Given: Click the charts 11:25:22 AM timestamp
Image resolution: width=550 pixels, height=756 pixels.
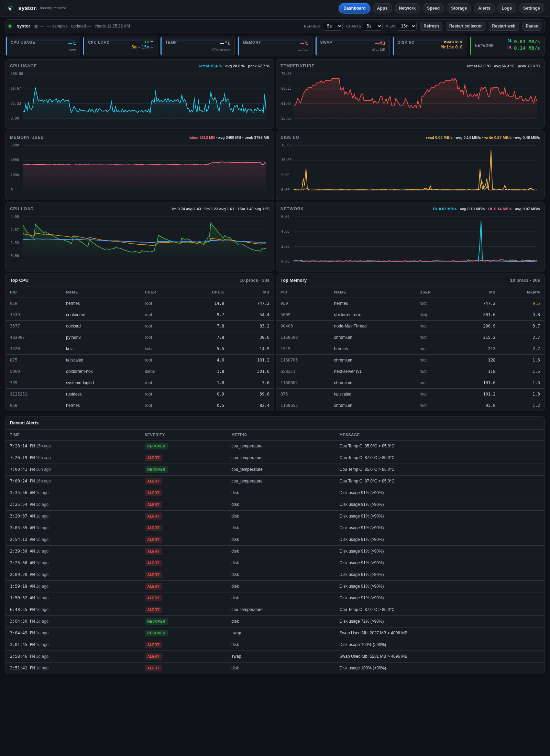Looking at the screenshot, I should [112, 26].
